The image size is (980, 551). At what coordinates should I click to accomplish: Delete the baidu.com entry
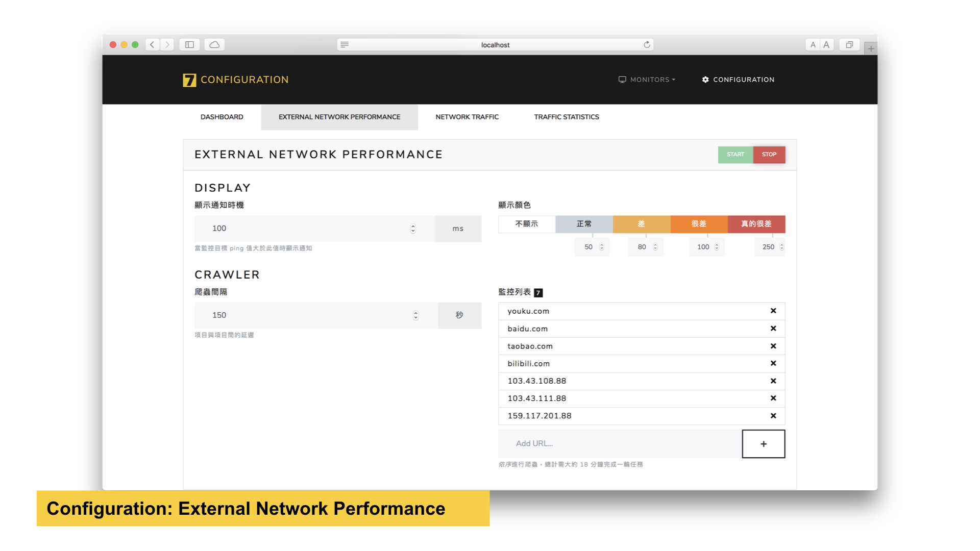773,329
